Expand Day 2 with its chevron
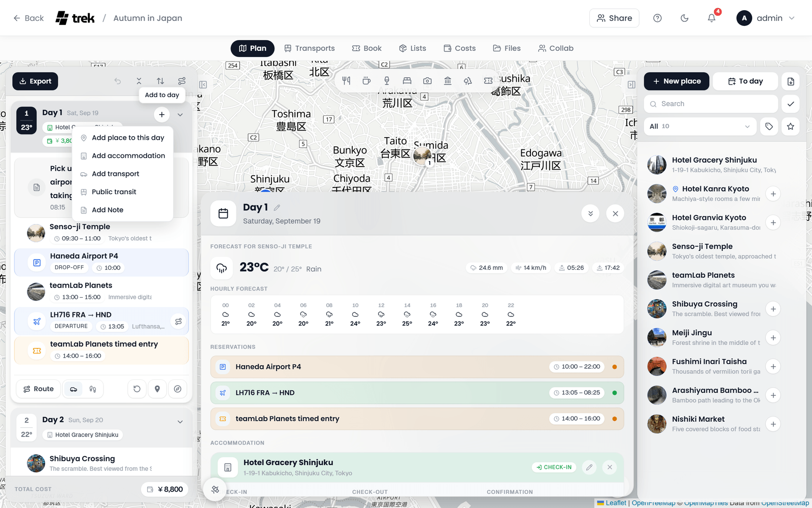This screenshot has width=812, height=508. point(180,422)
